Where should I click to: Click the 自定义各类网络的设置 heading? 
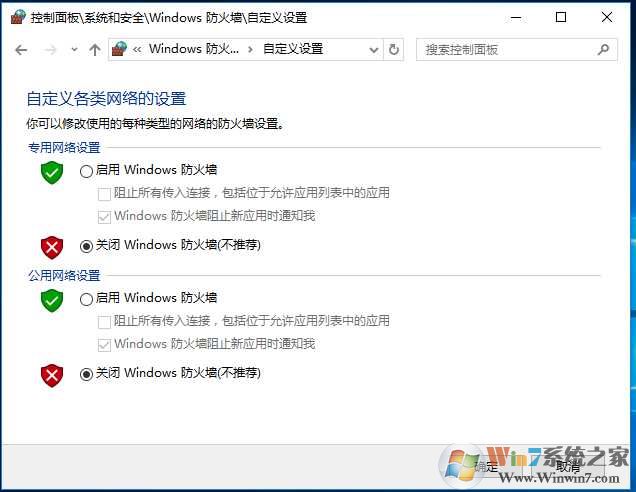point(106,99)
